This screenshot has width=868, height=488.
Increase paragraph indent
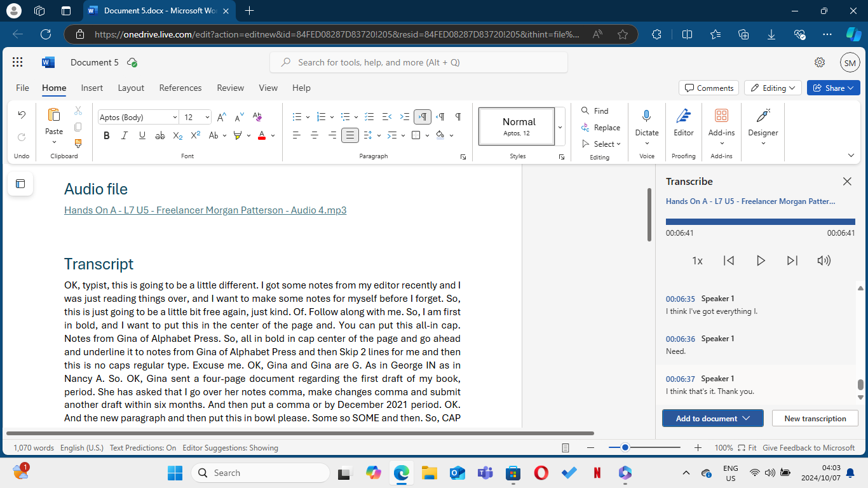[x=404, y=117]
